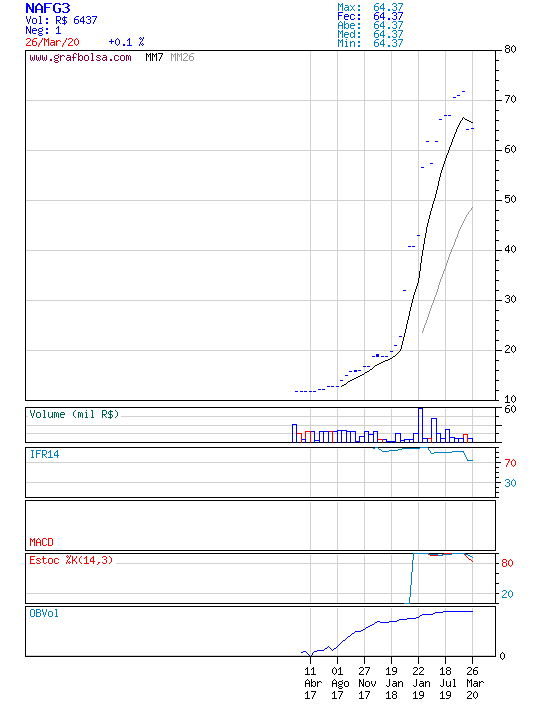Click the Volume (mil R$) panel label
The image size is (545, 720).
coord(74,414)
